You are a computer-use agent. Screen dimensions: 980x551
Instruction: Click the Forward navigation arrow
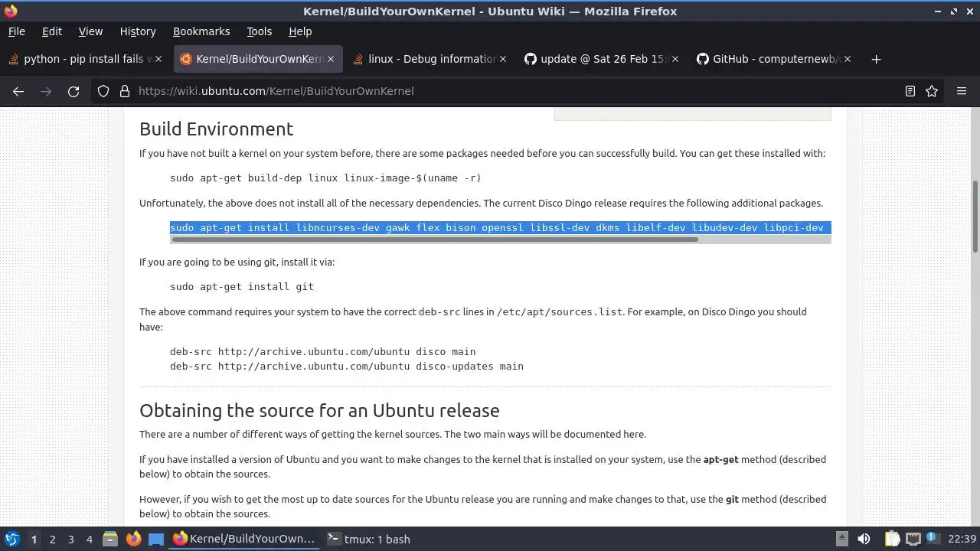pos(46,91)
